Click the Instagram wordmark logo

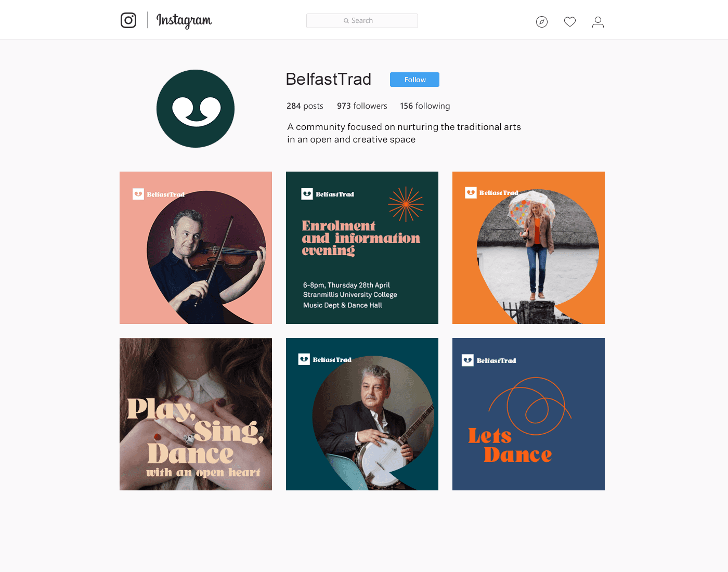click(184, 21)
